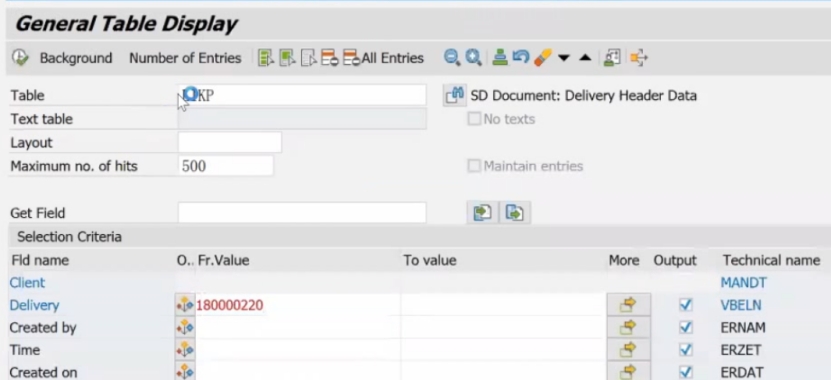The width and height of the screenshot is (831, 380).
Task: Open More selections for Created on row
Action: (629, 372)
